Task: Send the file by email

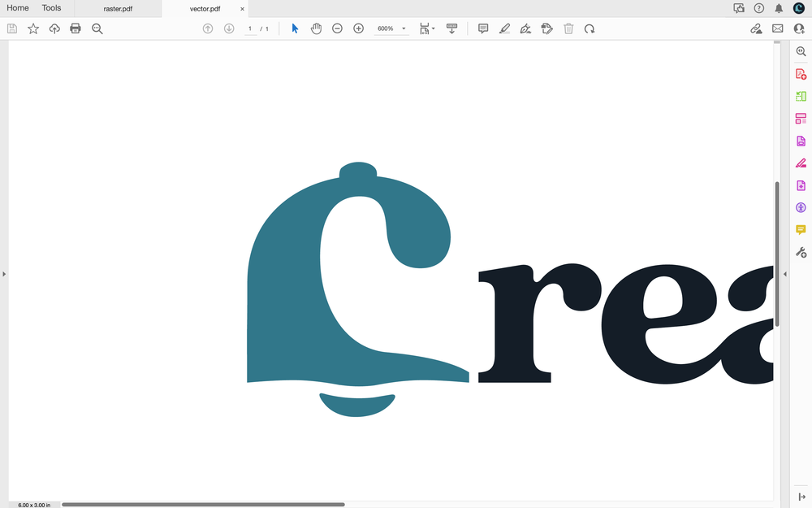Action: coord(777,28)
